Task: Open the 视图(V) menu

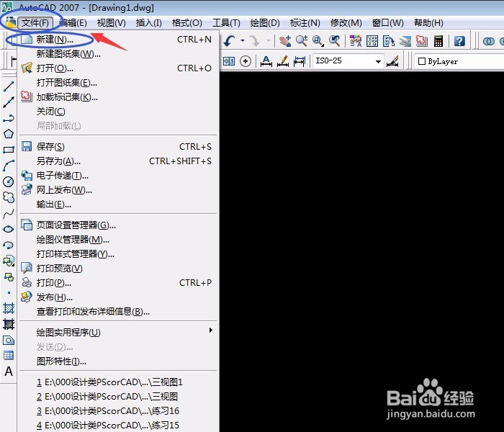Action: click(111, 23)
